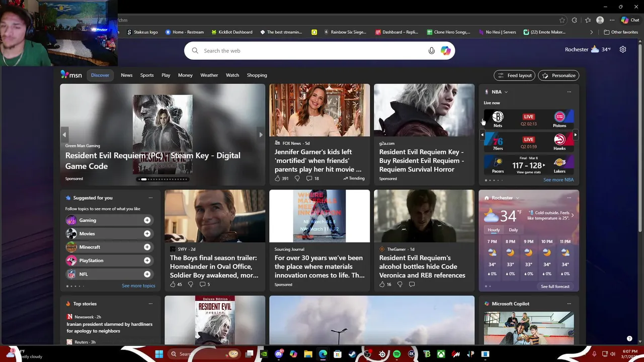The height and width of the screenshot is (362, 644).
Task: Go to the Sports tab
Action: coord(147,75)
